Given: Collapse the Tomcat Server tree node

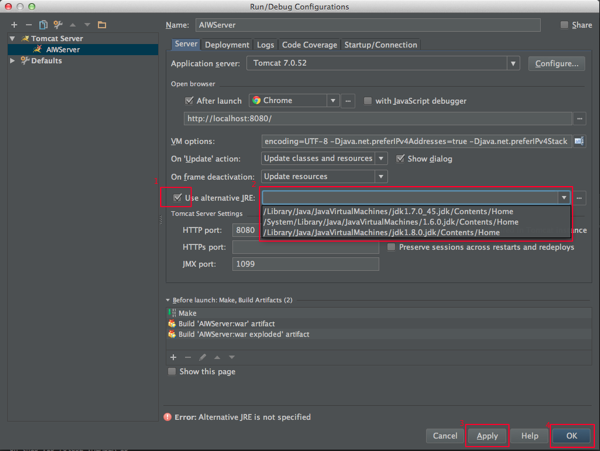Looking at the screenshot, I should click(12, 39).
